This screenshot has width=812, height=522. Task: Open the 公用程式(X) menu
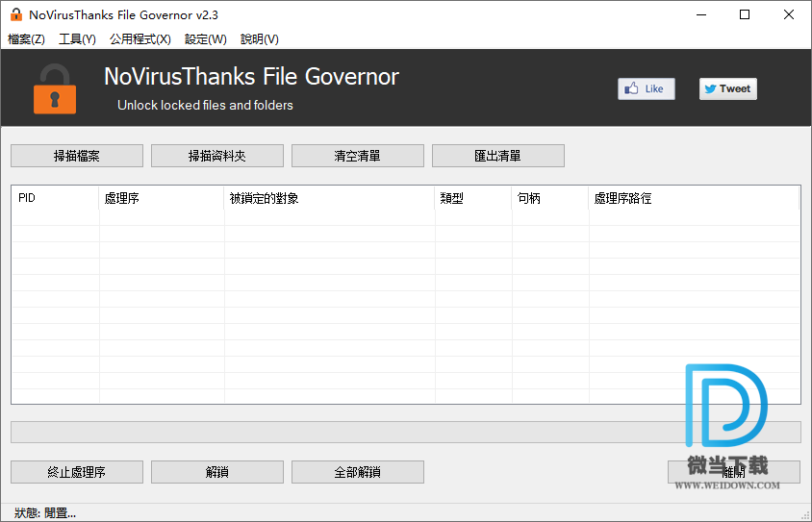tap(140, 39)
